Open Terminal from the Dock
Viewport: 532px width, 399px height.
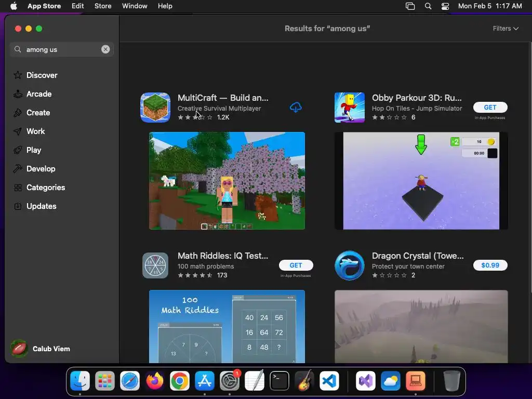point(280,381)
